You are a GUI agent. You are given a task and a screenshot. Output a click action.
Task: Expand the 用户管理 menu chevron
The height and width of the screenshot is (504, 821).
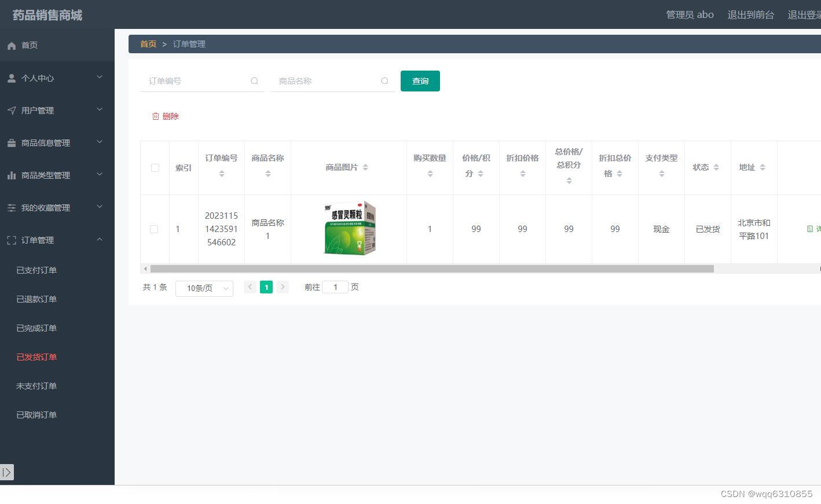pyautogui.click(x=100, y=109)
